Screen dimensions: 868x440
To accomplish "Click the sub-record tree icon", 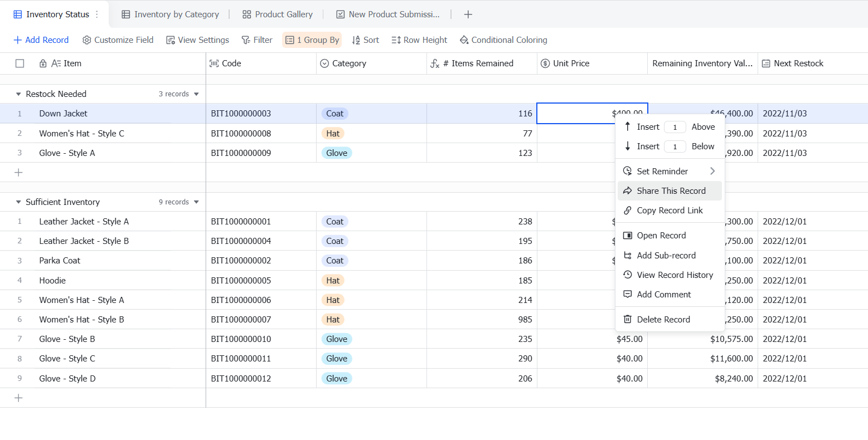I will (628, 256).
